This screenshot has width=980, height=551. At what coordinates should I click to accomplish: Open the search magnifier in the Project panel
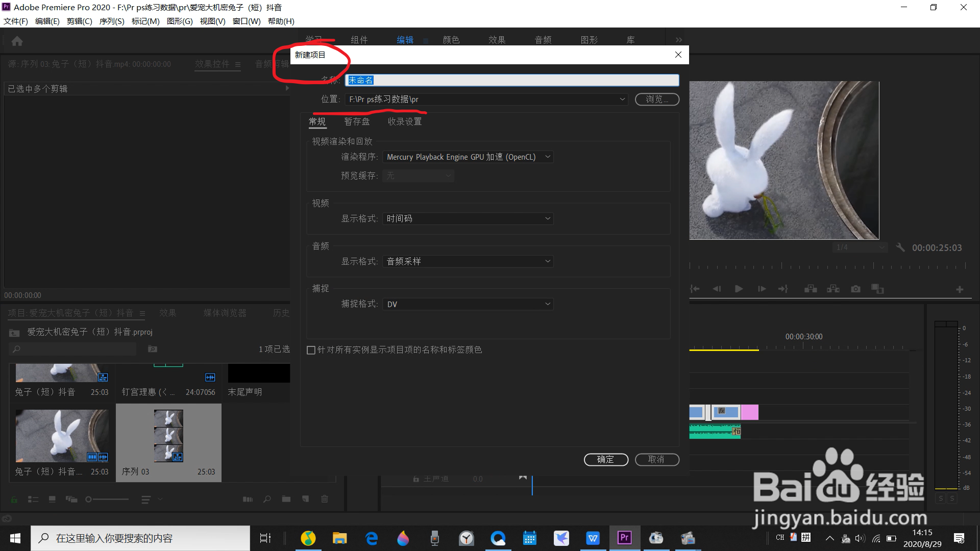[267, 499]
